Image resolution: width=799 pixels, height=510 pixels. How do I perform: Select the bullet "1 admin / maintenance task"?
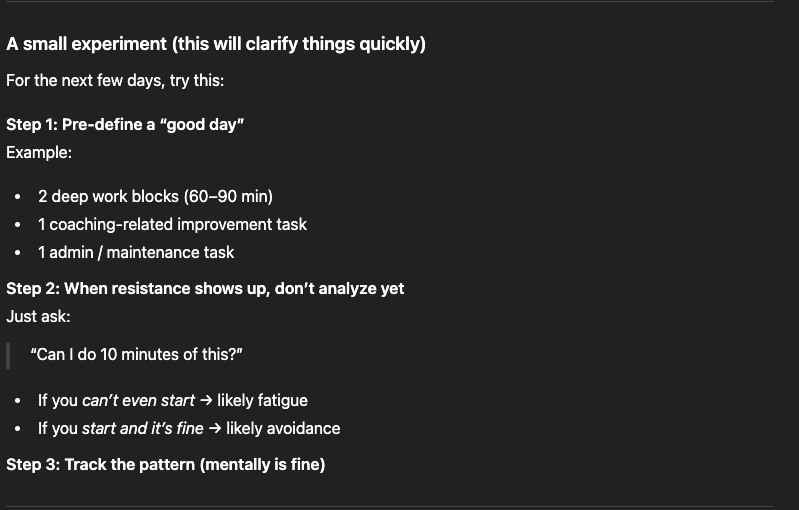click(136, 252)
